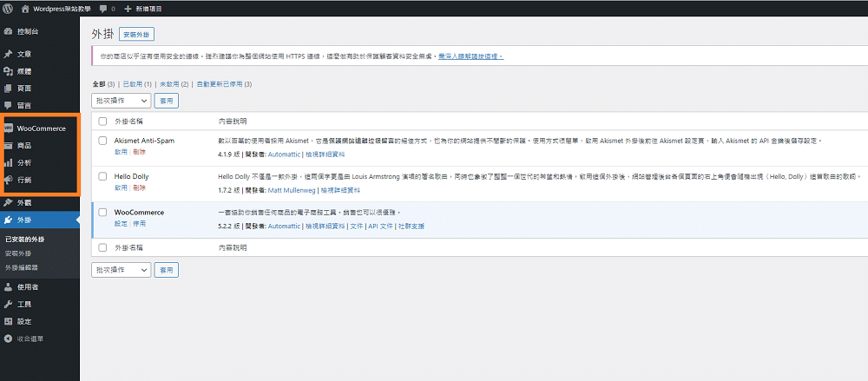868x381 pixels.
Task: Open the WooCommerce 社群支援 link
Action: click(x=411, y=226)
